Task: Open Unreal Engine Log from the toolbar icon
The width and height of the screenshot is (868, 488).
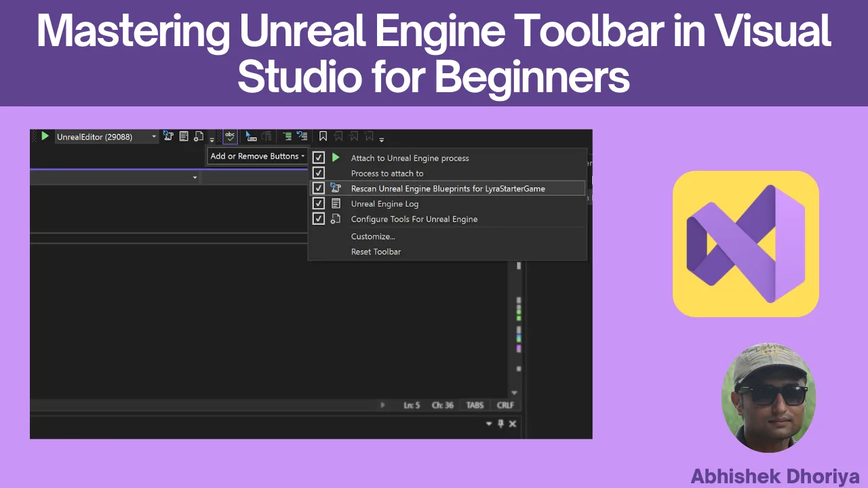Action: pos(184,136)
